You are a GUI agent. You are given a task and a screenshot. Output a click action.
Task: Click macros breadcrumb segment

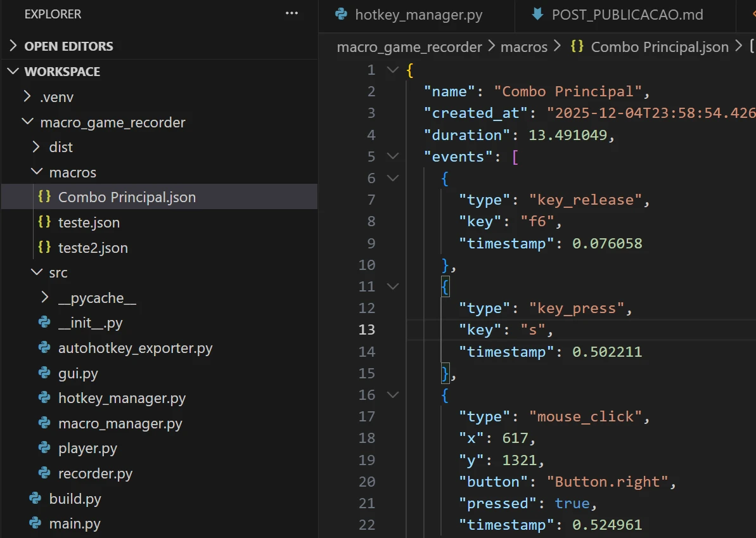click(524, 47)
